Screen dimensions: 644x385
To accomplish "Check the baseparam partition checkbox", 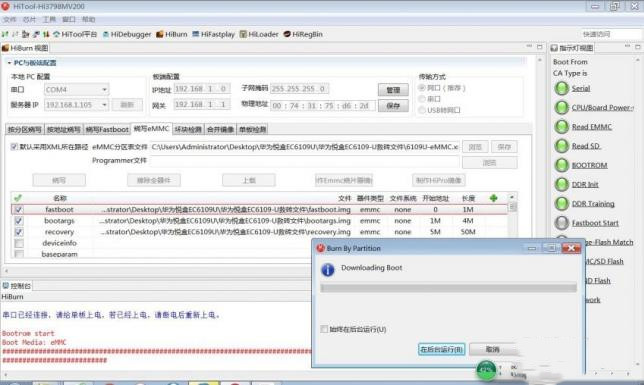I will pyautogui.click(x=18, y=254).
